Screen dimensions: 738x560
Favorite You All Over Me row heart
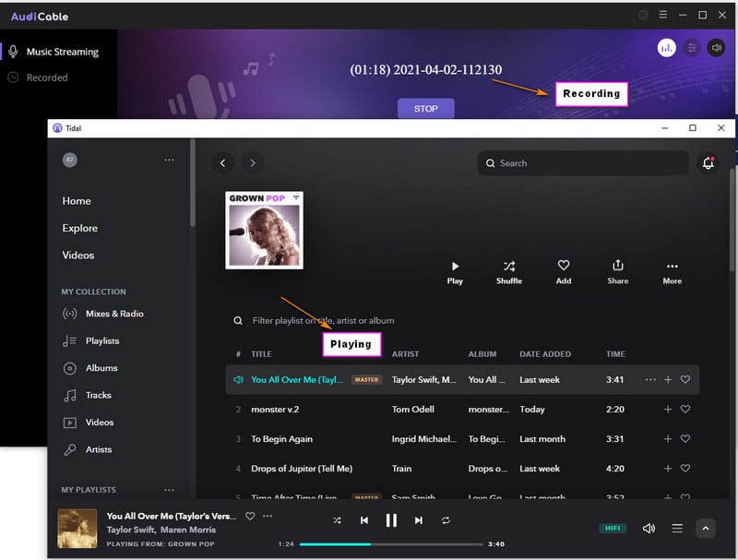(685, 379)
